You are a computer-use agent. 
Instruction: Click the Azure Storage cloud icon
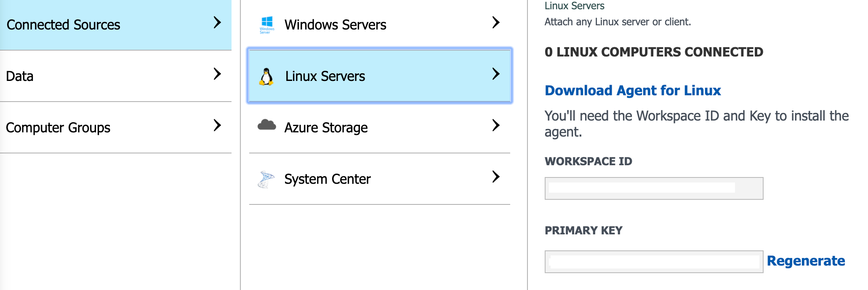click(266, 125)
